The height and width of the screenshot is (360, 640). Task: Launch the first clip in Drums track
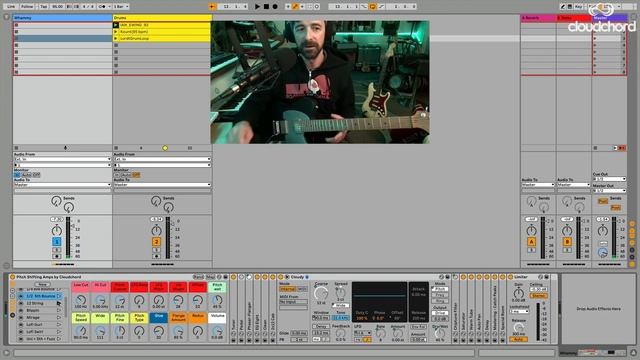(116, 25)
